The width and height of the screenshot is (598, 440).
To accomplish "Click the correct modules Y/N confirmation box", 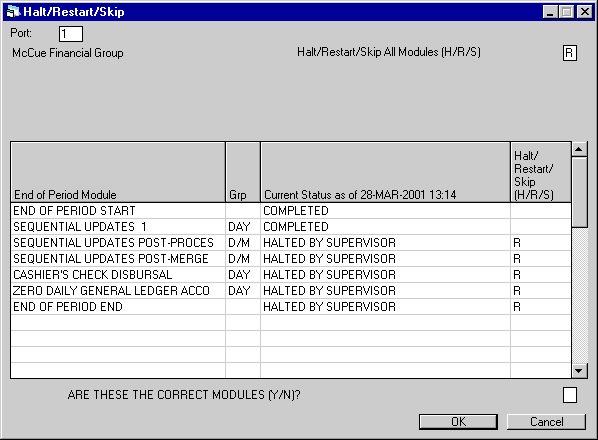I will click(x=570, y=395).
